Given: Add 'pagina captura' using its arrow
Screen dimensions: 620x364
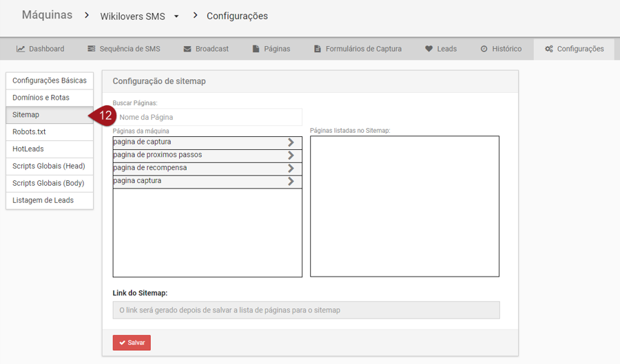Looking at the screenshot, I should (291, 182).
